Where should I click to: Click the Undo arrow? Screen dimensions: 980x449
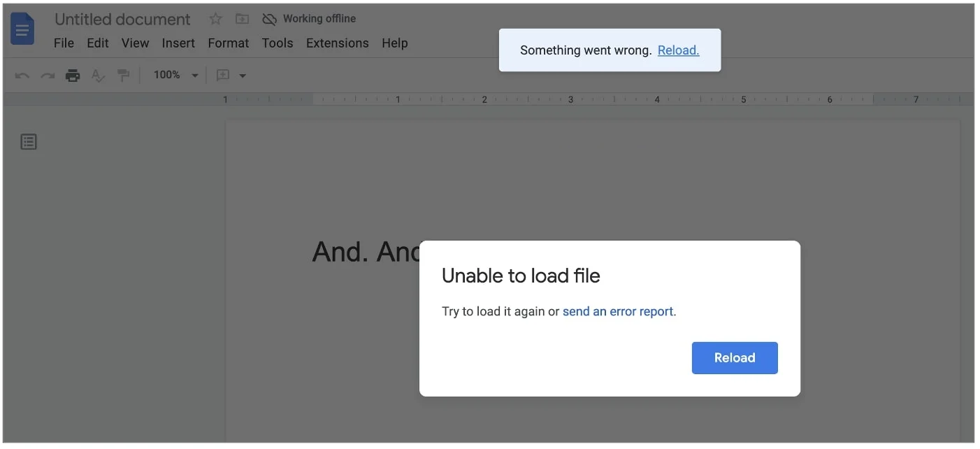coord(22,75)
